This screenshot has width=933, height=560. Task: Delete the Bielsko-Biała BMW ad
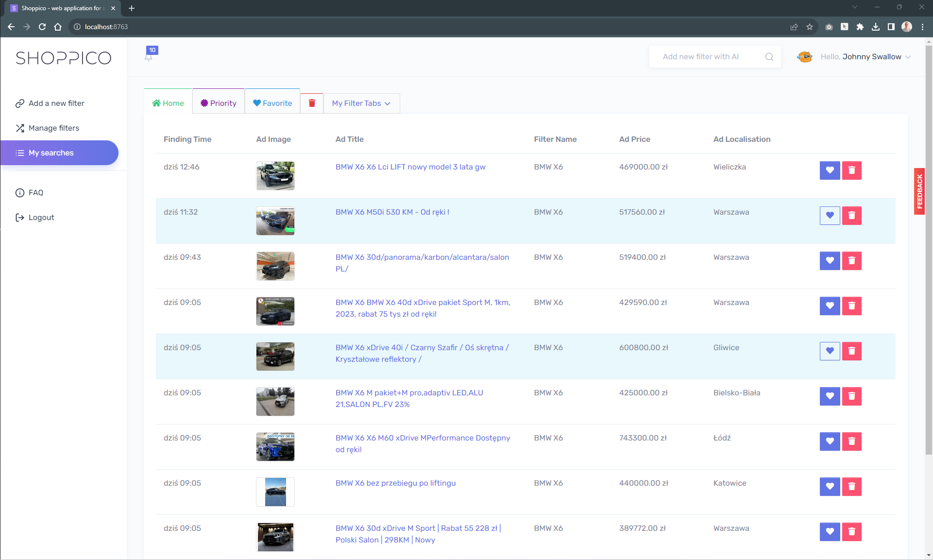[851, 396]
